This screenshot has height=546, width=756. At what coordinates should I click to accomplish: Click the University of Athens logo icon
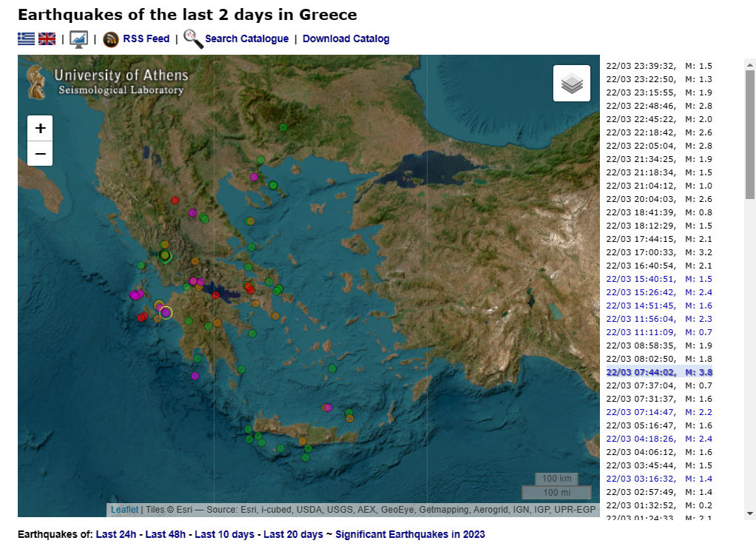pos(37,81)
